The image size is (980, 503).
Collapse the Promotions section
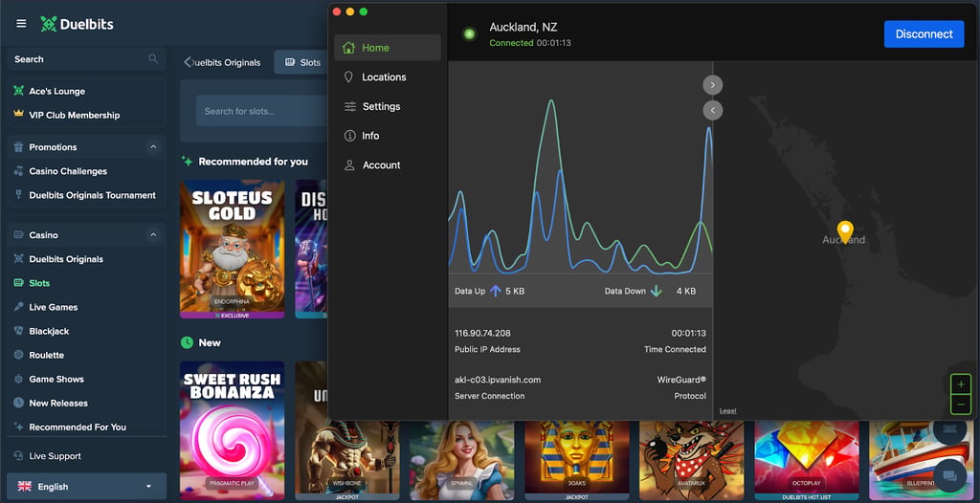pos(153,147)
